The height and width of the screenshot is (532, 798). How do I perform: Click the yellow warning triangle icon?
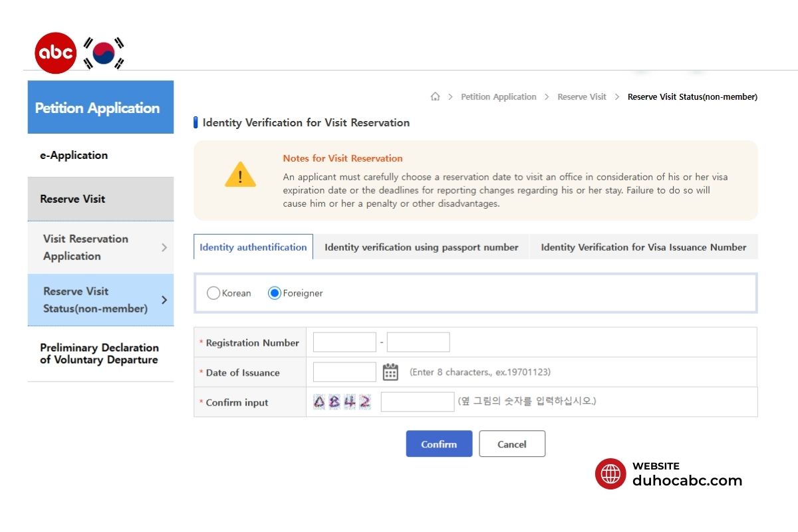click(x=240, y=176)
